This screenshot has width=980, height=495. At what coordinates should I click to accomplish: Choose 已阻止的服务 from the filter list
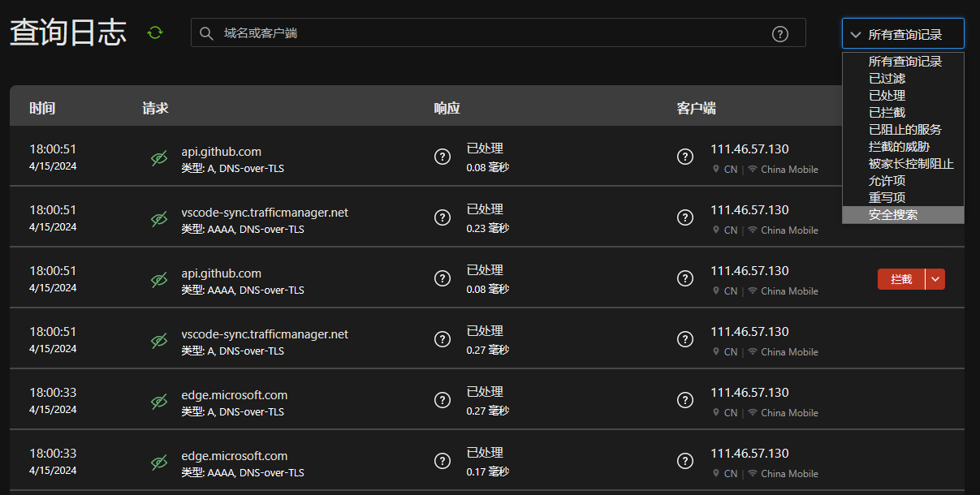click(x=904, y=130)
